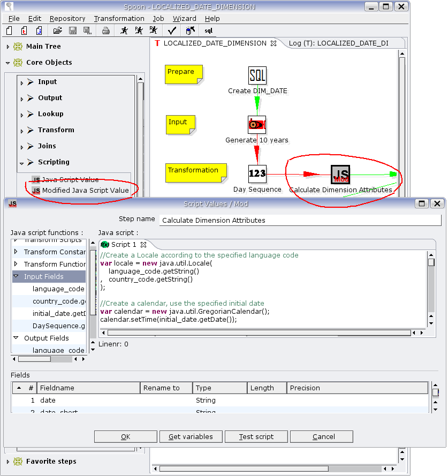Image resolution: width=448 pixels, height=476 pixels.
Task: Click the new transformation icon
Action: tap(24, 31)
